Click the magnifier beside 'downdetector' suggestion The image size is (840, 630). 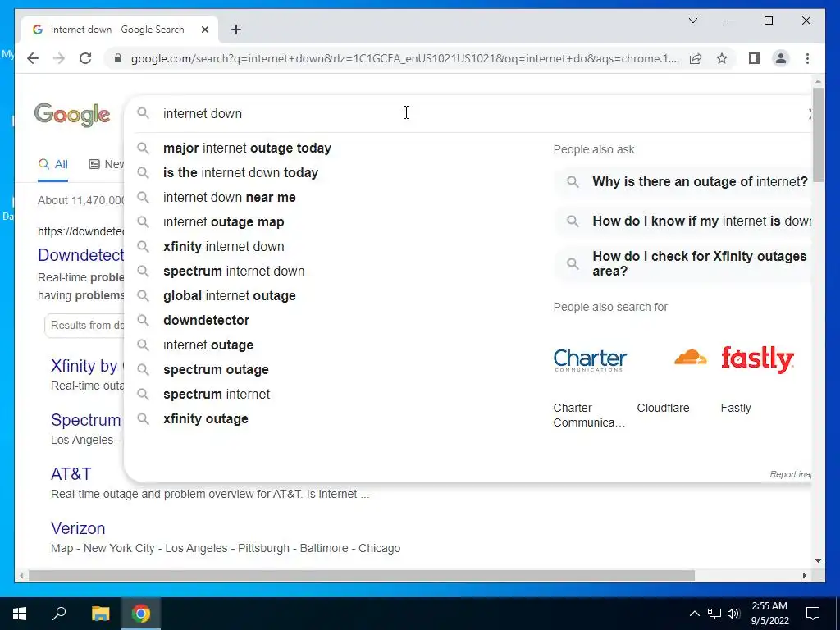143,320
